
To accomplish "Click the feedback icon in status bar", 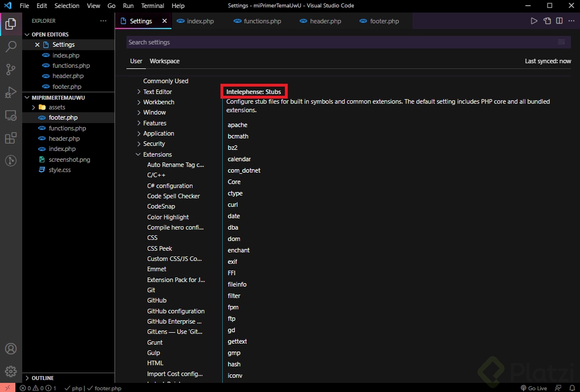I will (558, 389).
